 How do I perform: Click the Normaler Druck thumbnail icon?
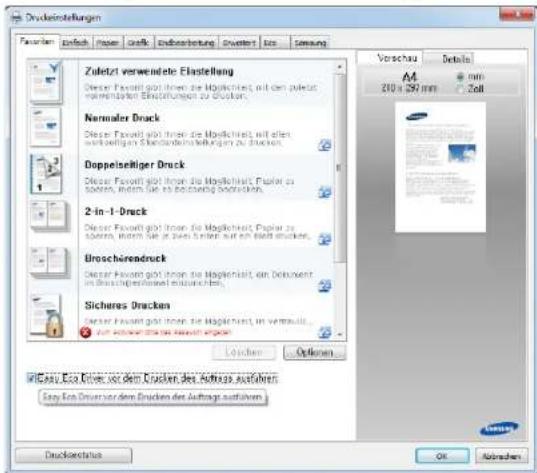coord(46,127)
